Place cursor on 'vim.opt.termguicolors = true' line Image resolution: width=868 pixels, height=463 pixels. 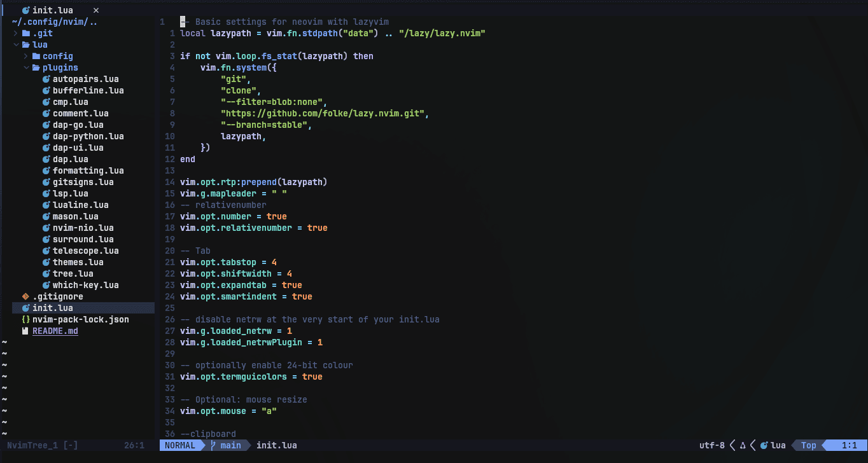(x=251, y=377)
